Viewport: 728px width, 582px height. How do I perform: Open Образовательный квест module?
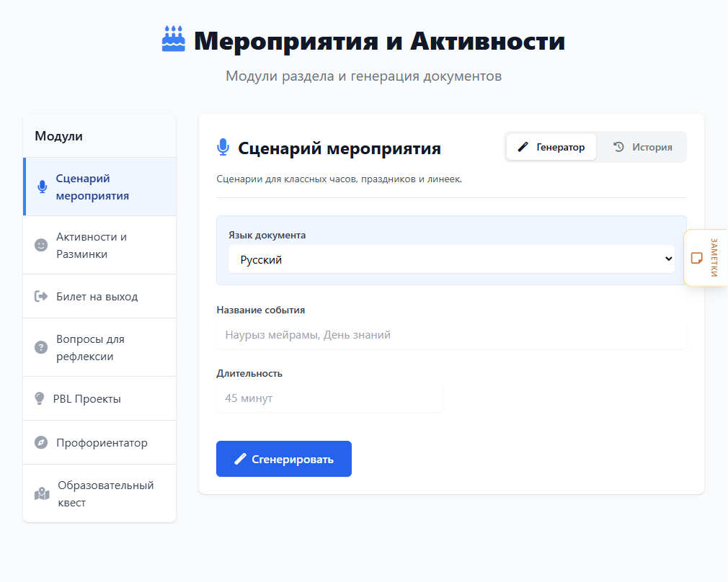pyautogui.click(x=99, y=493)
